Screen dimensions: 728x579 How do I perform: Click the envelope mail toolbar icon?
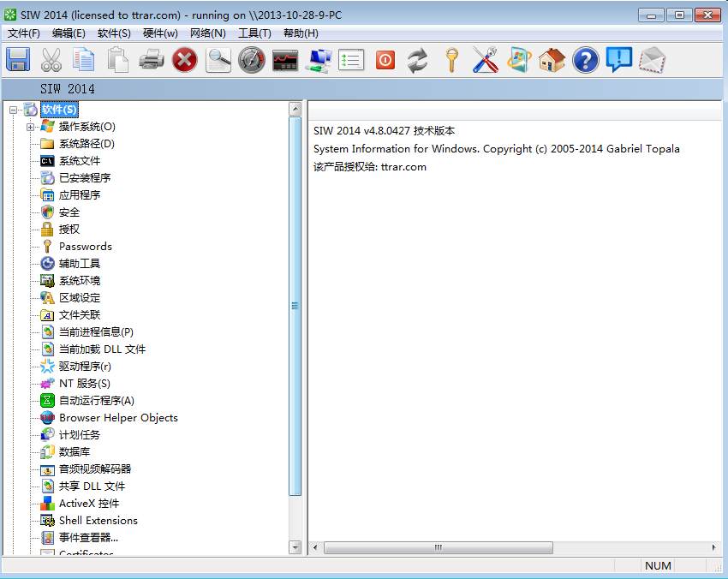tap(653, 60)
